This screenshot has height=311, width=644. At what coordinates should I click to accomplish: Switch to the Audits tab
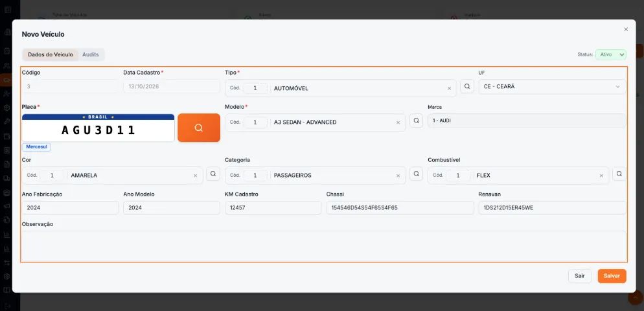90,54
